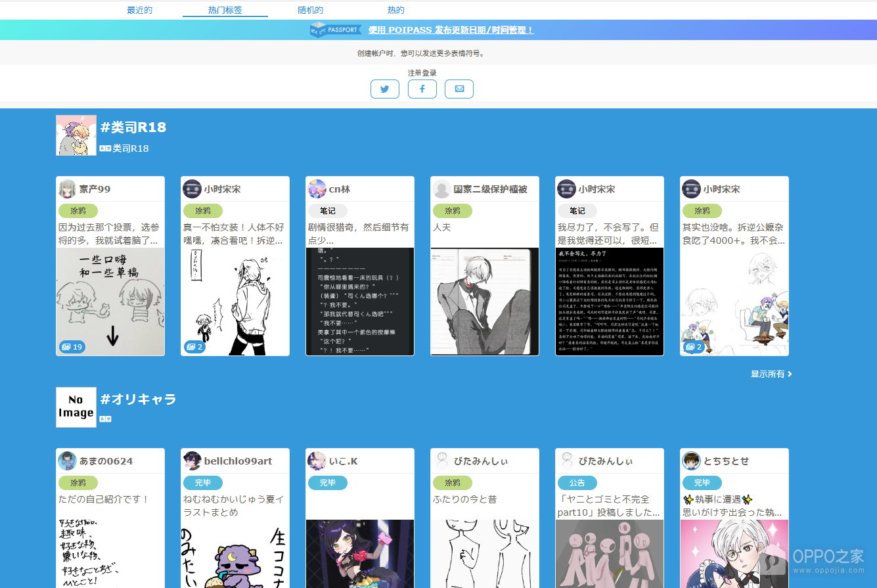Open avatar of user cn林
The image size is (877, 588).
[317, 189]
